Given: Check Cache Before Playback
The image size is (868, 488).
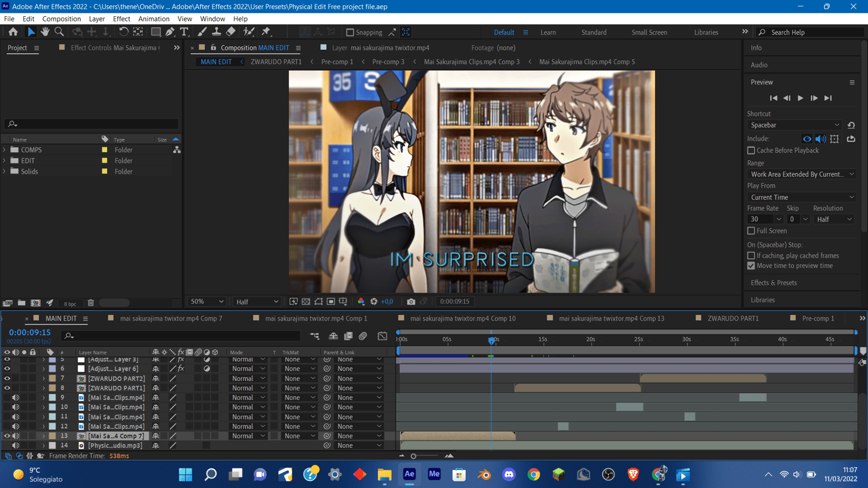Looking at the screenshot, I should 751,151.
